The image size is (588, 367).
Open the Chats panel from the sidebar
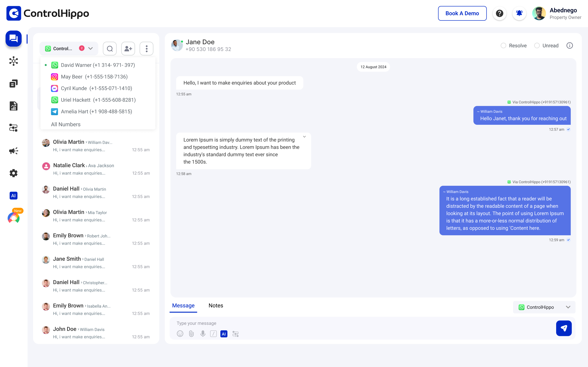coord(13,38)
